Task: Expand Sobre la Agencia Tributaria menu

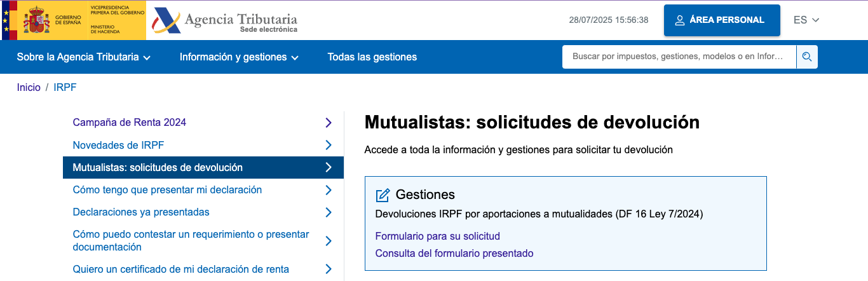Action: [83, 57]
